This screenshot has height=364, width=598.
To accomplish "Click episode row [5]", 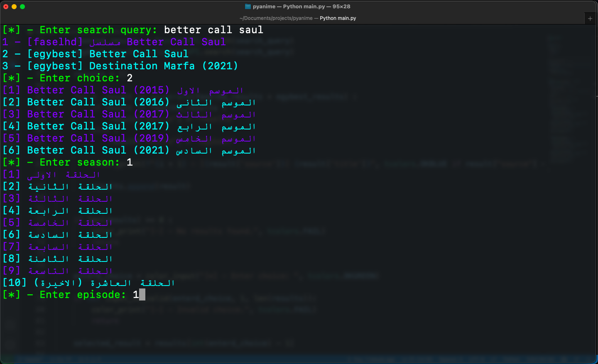I will click(x=58, y=222).
